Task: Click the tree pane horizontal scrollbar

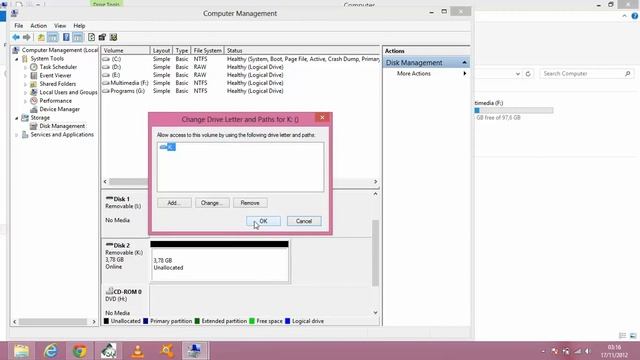Action: [53, 322]
